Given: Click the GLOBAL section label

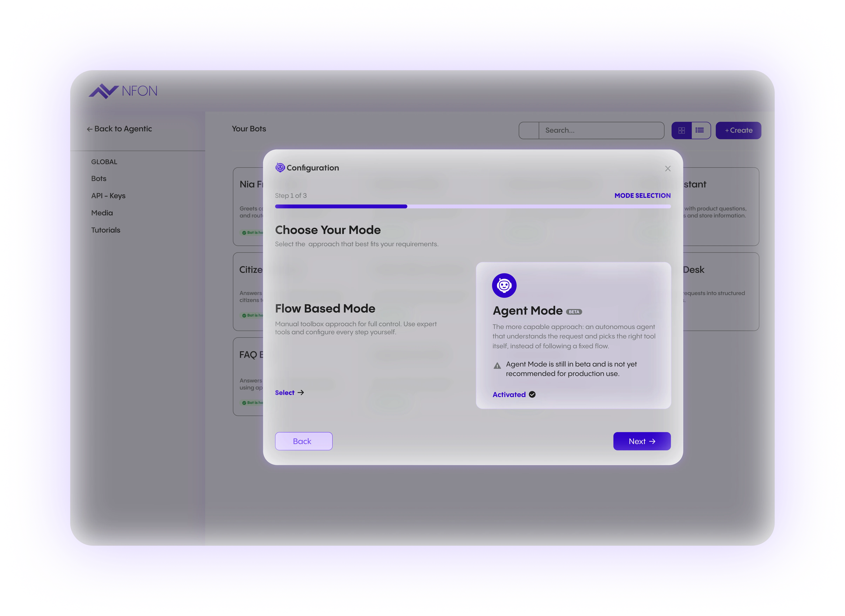Looking at the screenshot, I should pos(104,162).
